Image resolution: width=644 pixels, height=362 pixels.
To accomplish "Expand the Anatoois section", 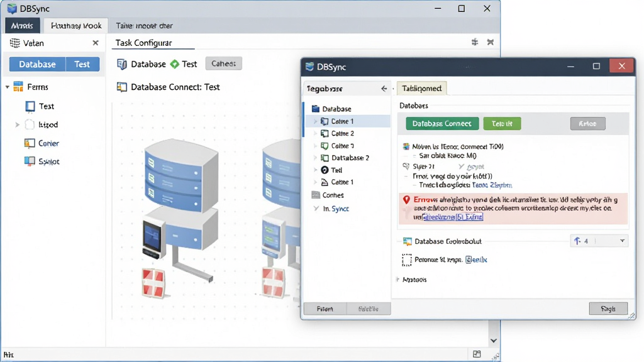I will click(397, 280).
